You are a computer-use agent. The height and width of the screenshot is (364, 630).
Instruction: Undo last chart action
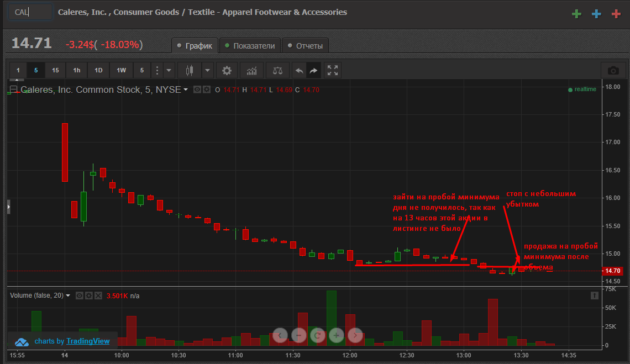[299, 71]
